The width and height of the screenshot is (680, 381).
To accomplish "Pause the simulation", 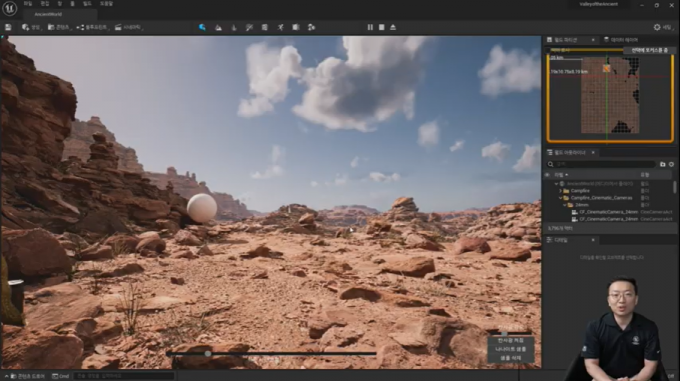I will point(370,27).
